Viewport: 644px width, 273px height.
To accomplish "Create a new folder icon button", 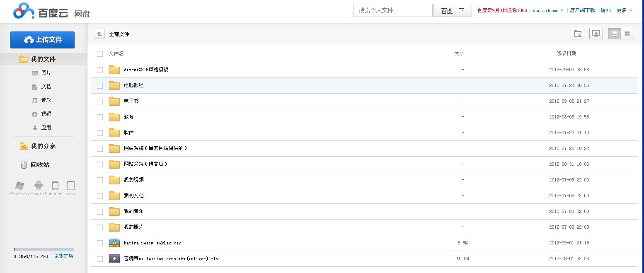I will [x=577, y=34].
